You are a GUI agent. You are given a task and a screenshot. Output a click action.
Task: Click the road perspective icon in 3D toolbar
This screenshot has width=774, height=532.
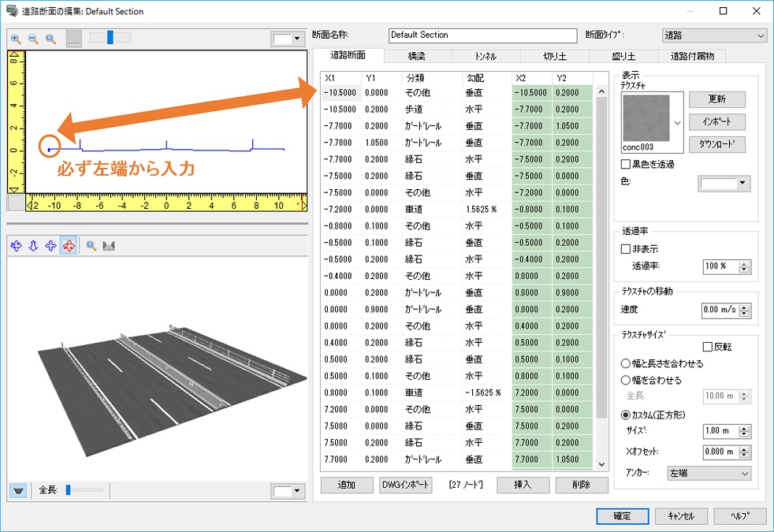click(x=109, y=246)
